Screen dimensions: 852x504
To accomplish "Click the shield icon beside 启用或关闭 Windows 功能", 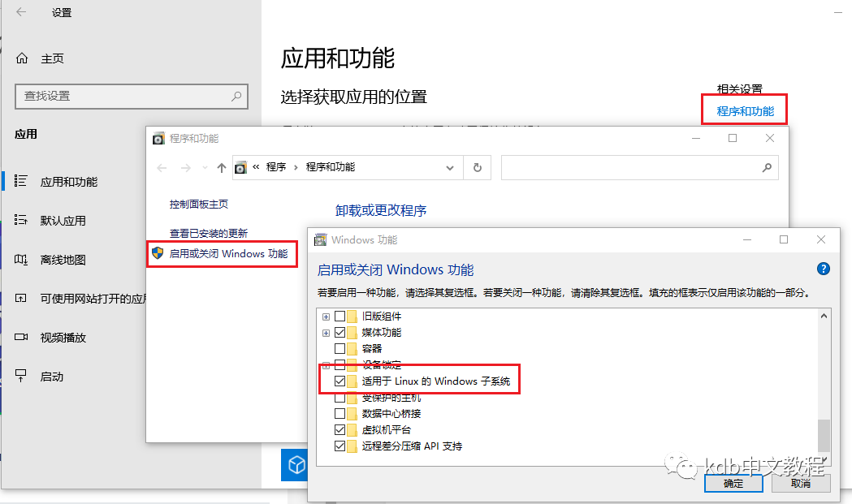I will point(158,253).
